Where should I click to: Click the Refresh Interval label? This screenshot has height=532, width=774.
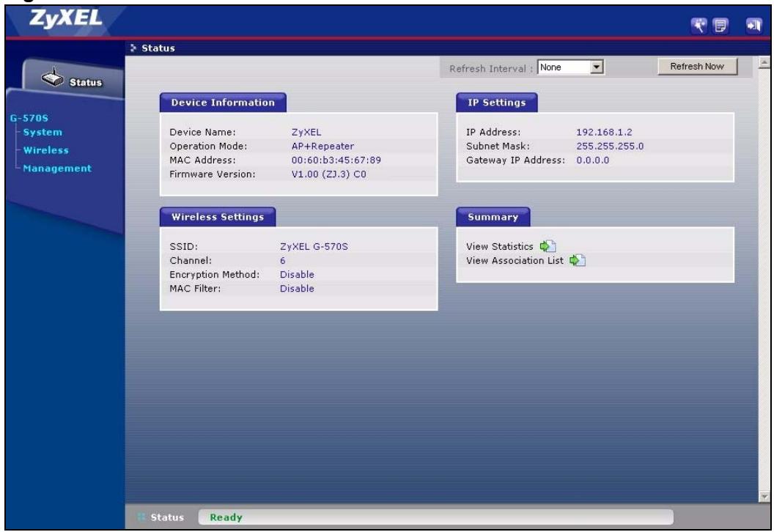(490, 69)
